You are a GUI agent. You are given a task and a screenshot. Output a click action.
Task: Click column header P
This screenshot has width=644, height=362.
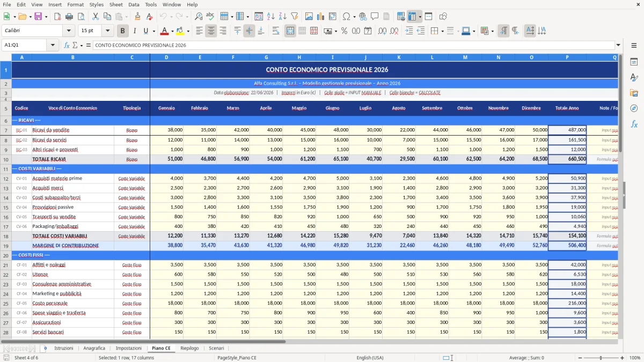pyautogui.click(x=567, y=57)
